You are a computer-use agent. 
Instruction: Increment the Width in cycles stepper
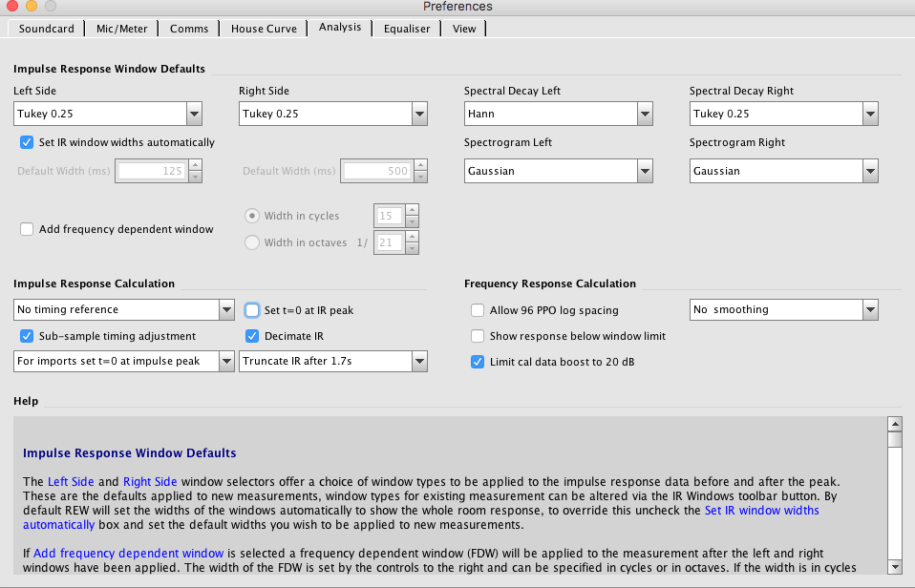point(412,210)
